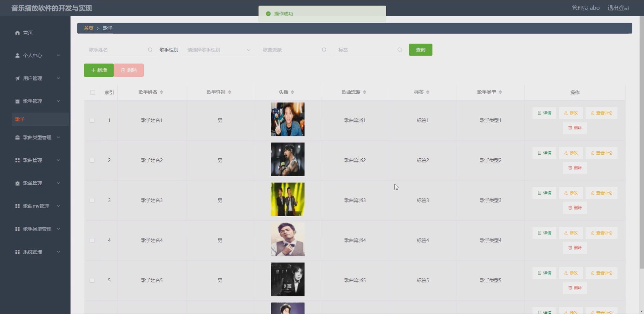The height and width of the screenshot is (314, 644).
Task: Sort by 歌手姓名 column sort arrows
Action: click(162, 92)
